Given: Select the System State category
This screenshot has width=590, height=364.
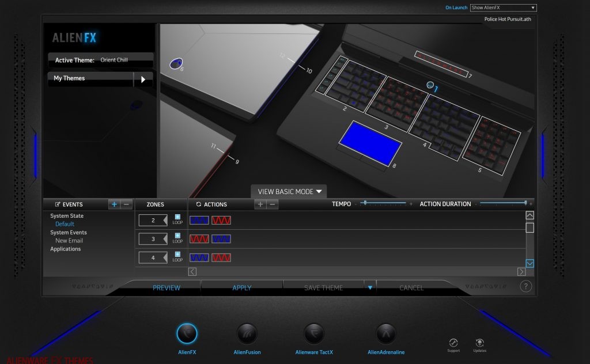Looking at the screenshot, I should click(x=67, y=216).
